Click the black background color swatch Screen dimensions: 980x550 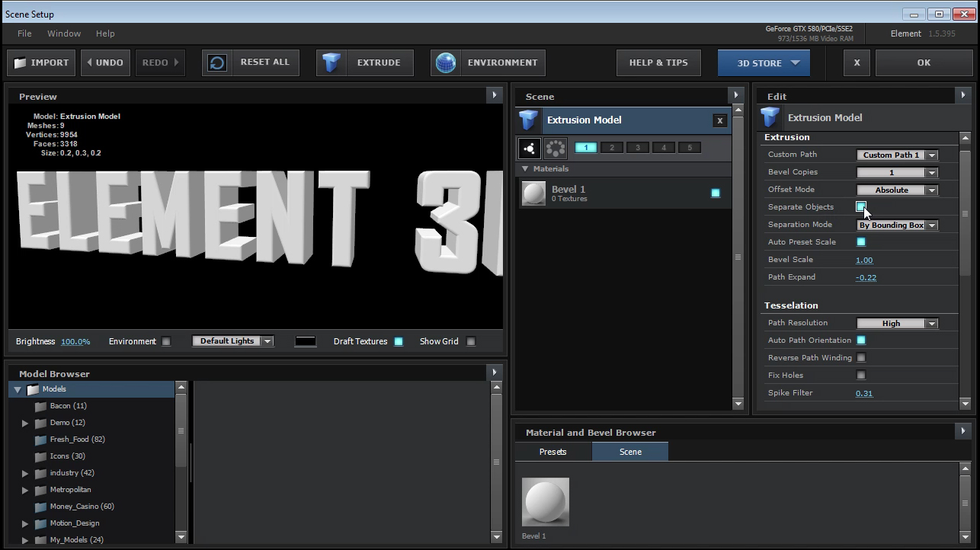point(306,341)
